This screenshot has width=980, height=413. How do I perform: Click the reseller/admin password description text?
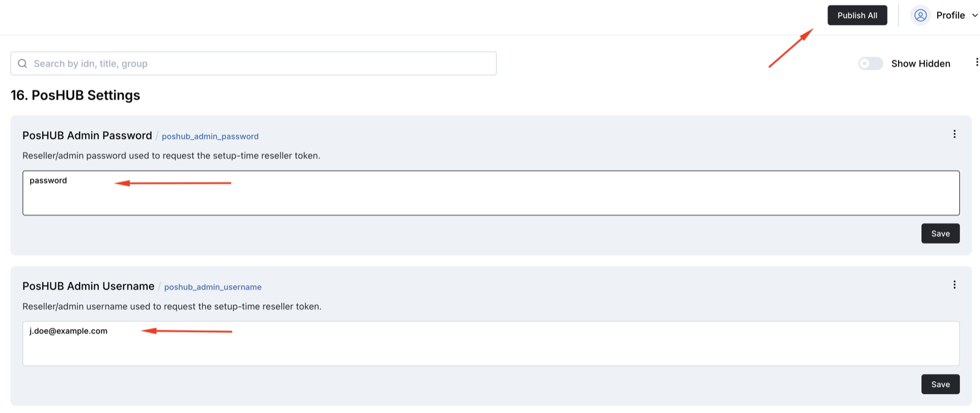(x=171, y=156)
